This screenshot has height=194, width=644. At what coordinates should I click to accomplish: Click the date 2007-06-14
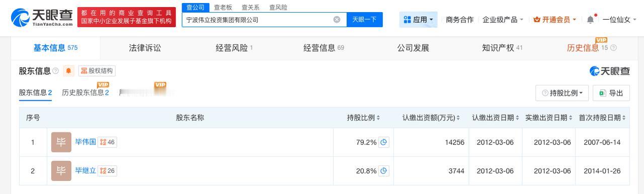602,142
